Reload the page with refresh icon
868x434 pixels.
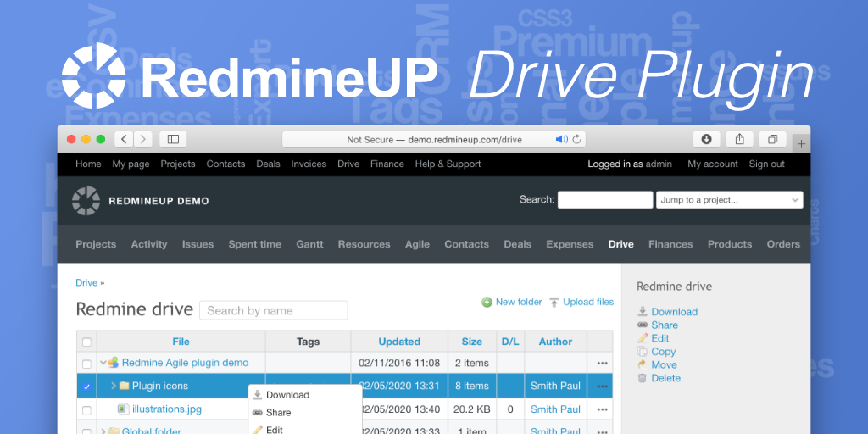click(577, 139)
